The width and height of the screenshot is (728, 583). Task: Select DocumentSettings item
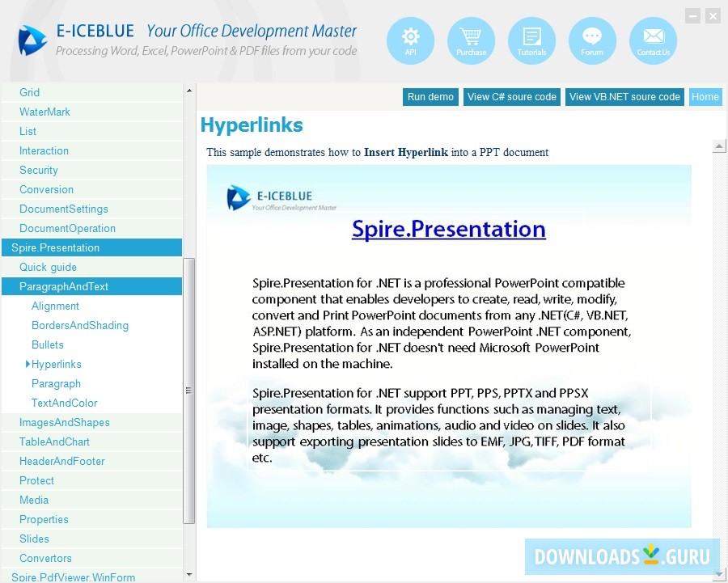pos(92,209)
